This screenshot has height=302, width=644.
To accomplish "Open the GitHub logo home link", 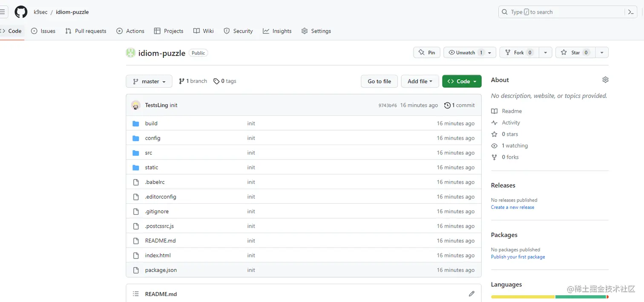I will point(21,12).
